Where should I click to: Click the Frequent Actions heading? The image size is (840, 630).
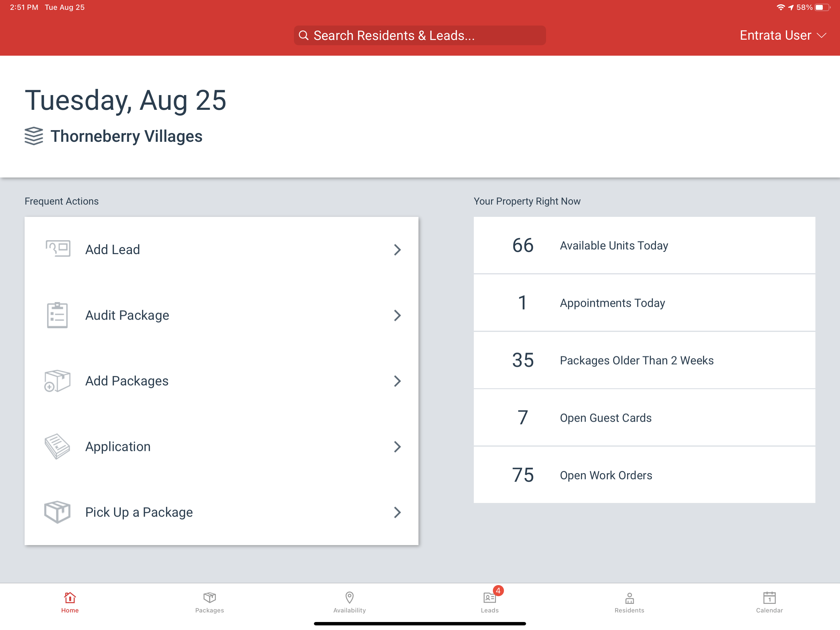point(61,201)
